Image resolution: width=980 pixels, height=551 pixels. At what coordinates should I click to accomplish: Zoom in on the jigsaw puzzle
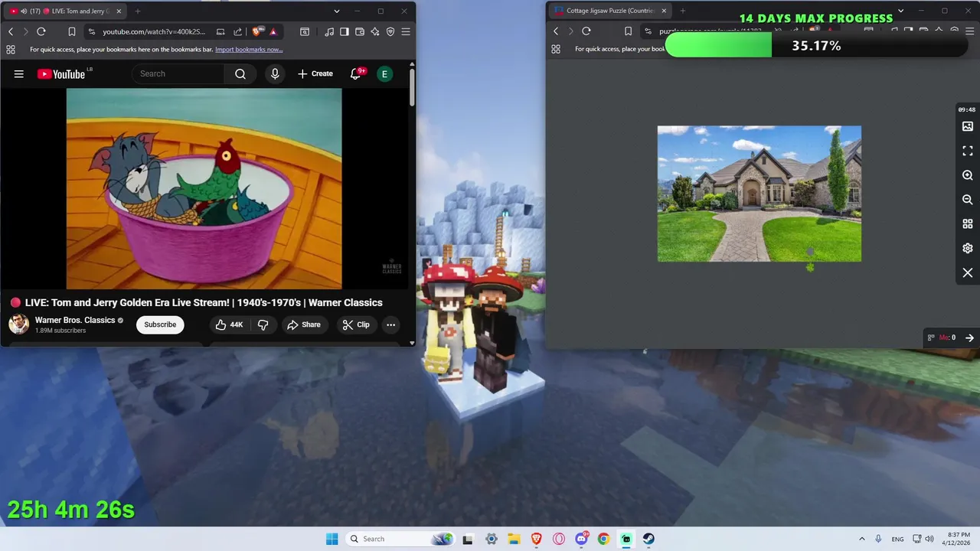point(968,175)
